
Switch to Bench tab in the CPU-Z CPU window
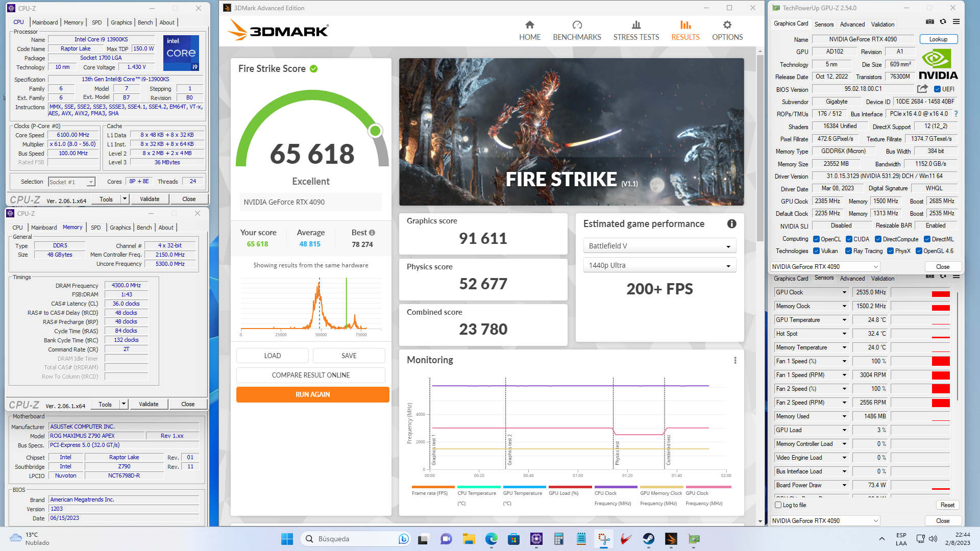click(145, 22)
